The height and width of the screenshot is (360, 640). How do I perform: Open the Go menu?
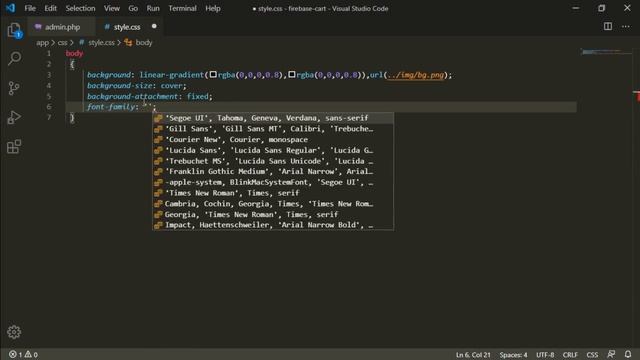[x=133, y=8]
